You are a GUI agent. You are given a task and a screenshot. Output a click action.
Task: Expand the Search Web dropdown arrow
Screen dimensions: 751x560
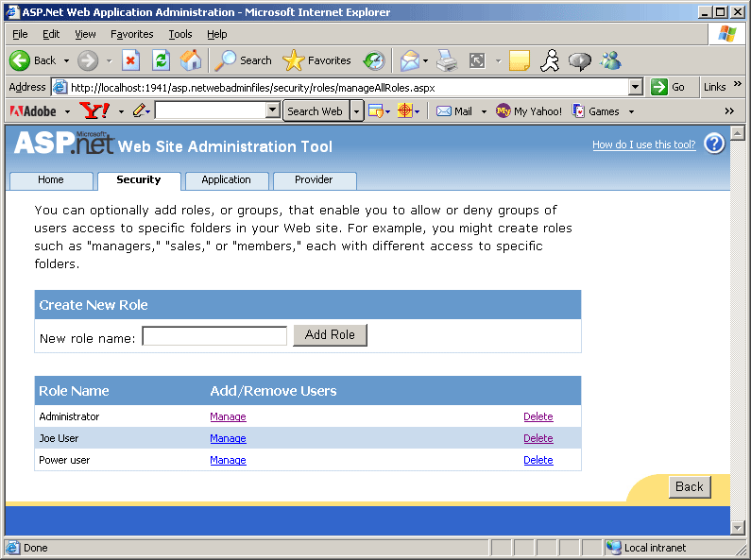coord(356,110)
